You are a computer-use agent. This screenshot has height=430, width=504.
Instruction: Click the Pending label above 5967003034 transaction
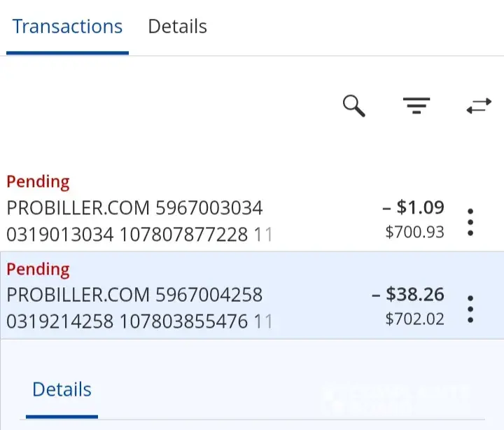click(x=38, y=182)
